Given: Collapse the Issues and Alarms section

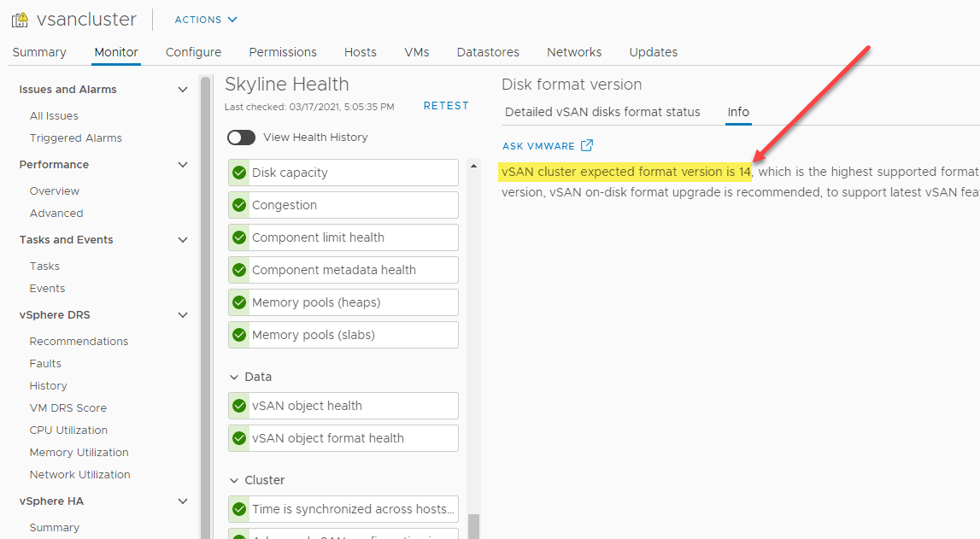Looking at the screenshot, I should click(182, 90).
